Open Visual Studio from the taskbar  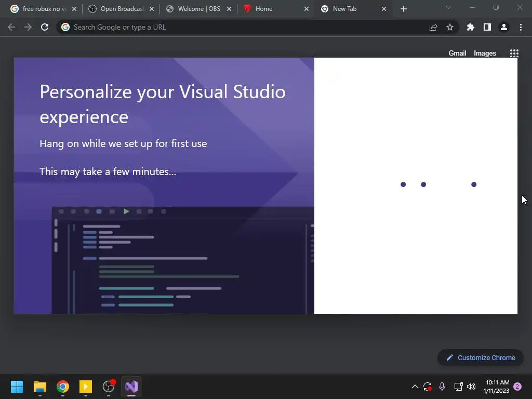point(131,387)
